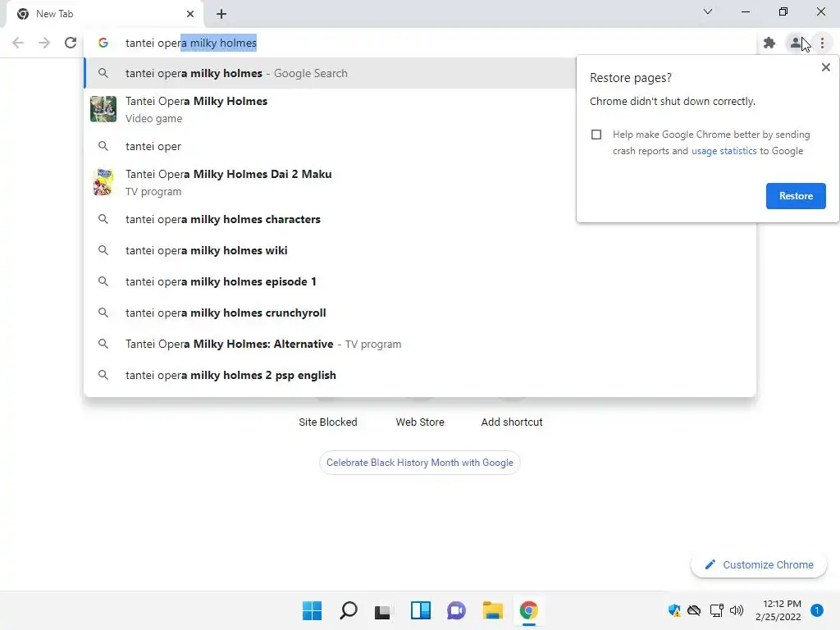Select the 'milky holmes episode 1' suggestion

coord(420,281)
